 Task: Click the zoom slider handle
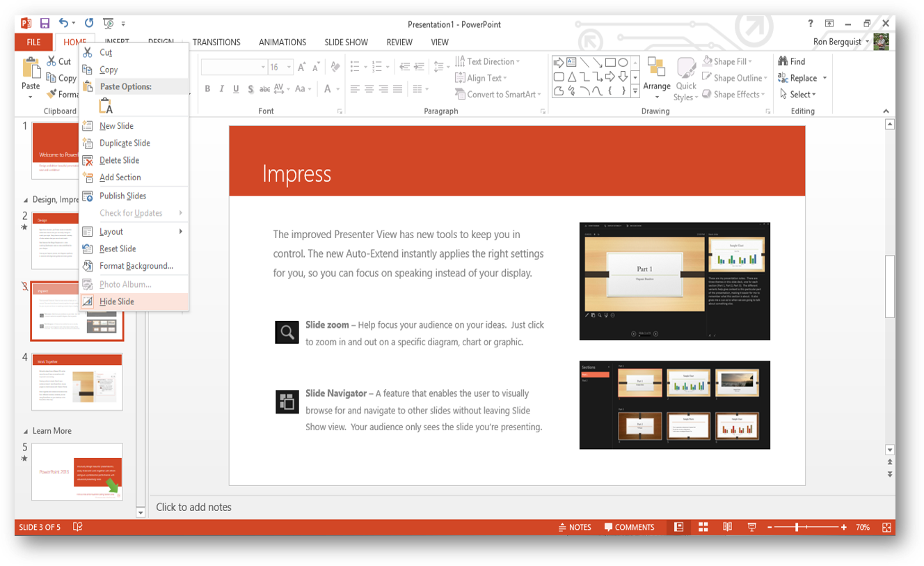(797, 527)
